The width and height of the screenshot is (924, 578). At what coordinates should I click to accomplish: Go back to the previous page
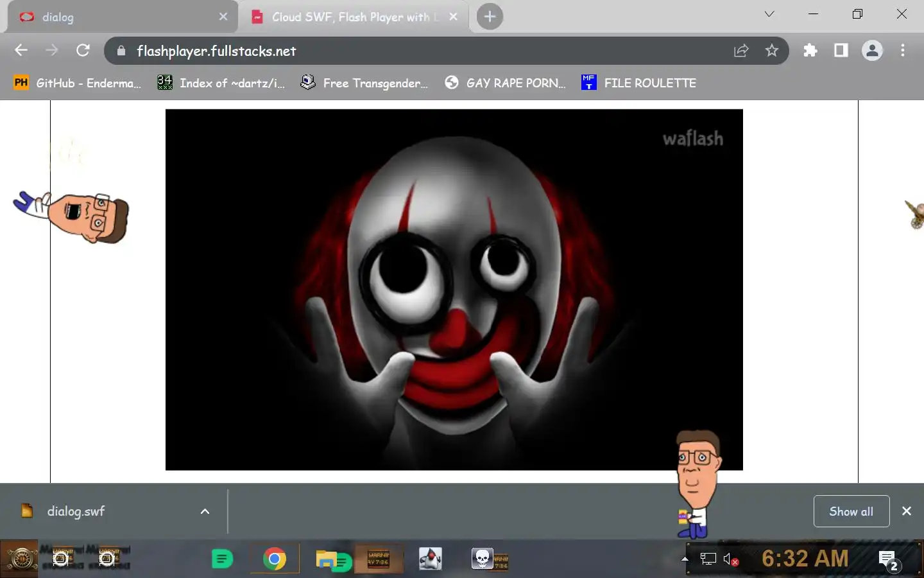click(x=21, y=51)
